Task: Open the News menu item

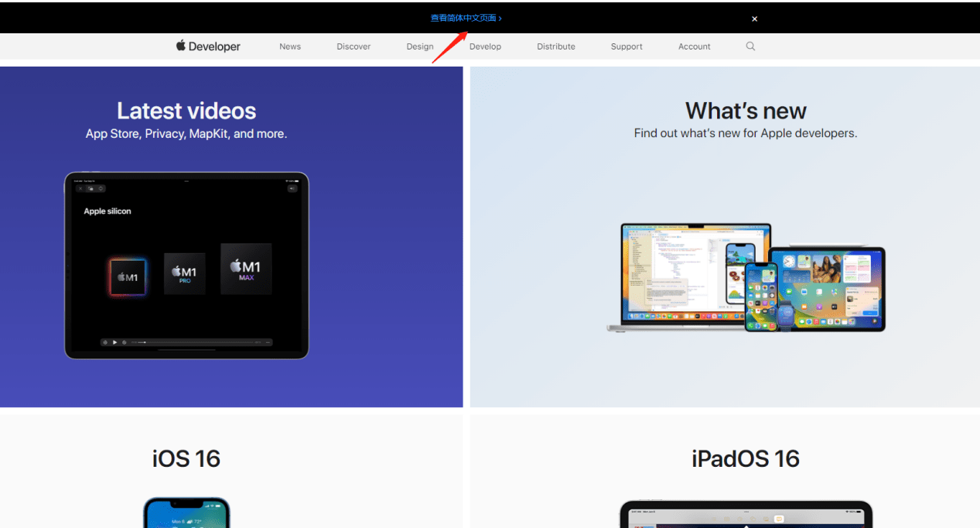Action: pyautogui.click(x=290, y=46)
